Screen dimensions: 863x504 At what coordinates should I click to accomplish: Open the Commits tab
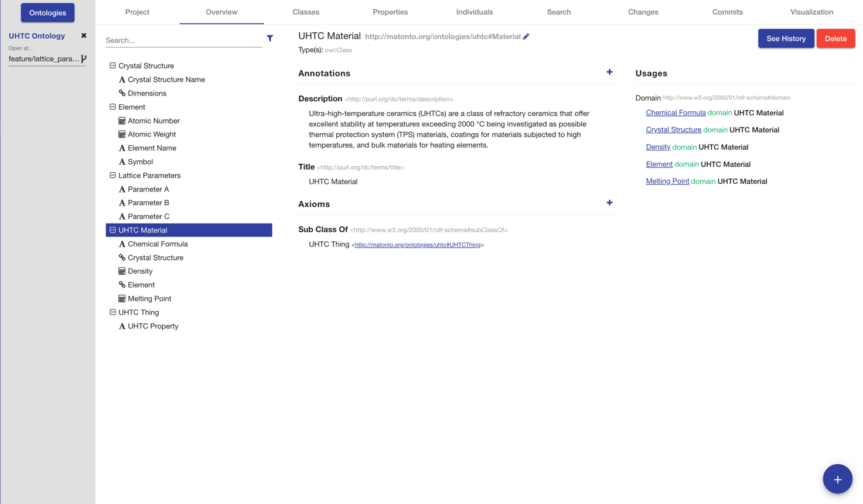[727, 12]
